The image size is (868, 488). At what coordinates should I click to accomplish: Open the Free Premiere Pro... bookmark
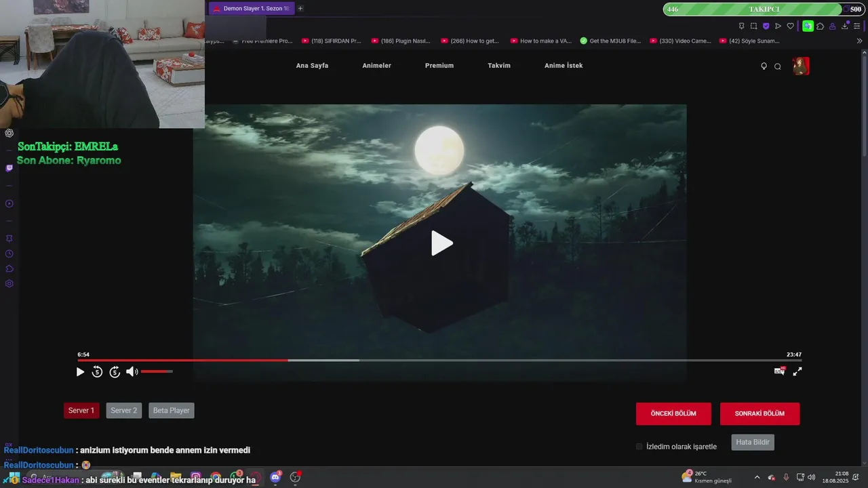262,41
